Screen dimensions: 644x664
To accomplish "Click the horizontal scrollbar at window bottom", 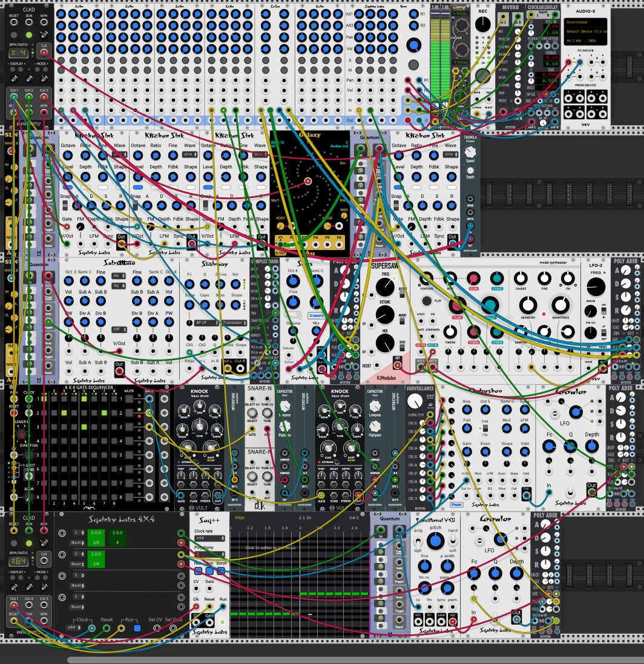I will coord(356,660).
